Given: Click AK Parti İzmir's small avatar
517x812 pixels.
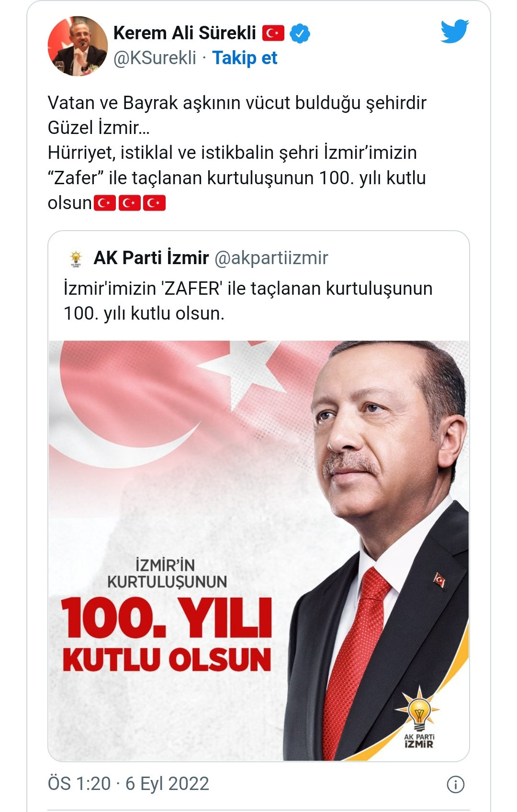Looking at the screenshot, I should (76, 258).
